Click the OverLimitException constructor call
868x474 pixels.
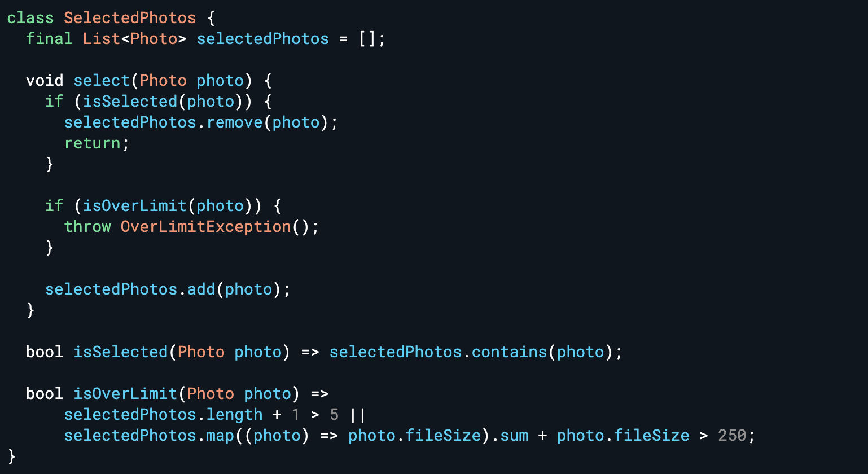[205, 227]
